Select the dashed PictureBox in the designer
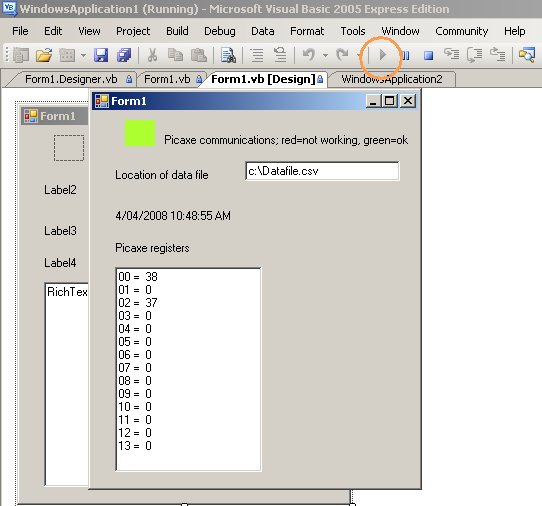This screenshot has height=506, width=542. (69, 148)
